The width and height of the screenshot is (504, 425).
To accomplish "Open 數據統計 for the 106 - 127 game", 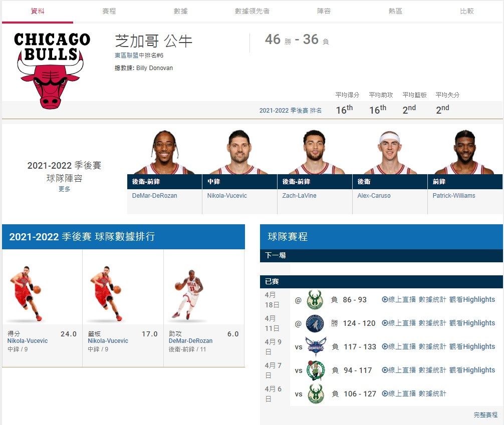I will [x=432, y=393].
